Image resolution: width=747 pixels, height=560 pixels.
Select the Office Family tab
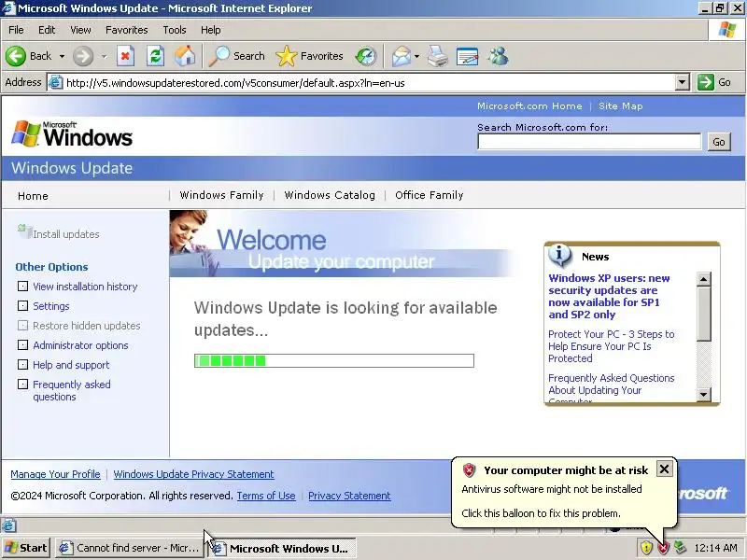[430, 195]
